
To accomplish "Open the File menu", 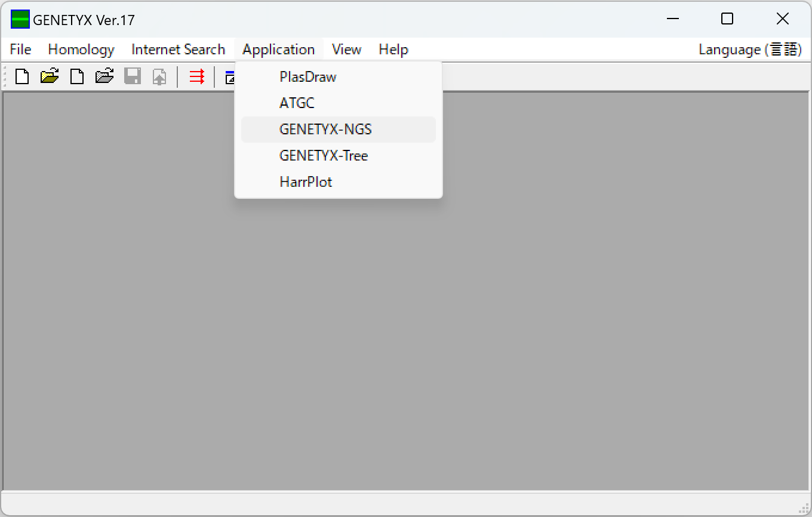I will (20, 50).
